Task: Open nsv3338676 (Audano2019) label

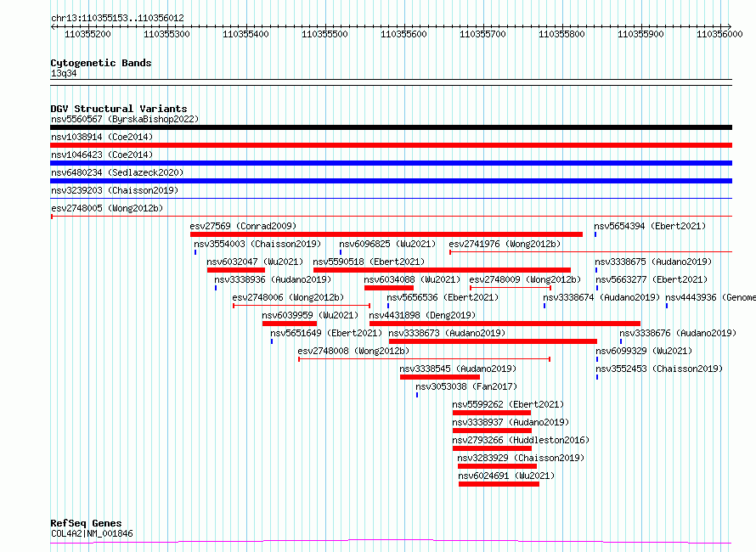Action: point(678,333)
